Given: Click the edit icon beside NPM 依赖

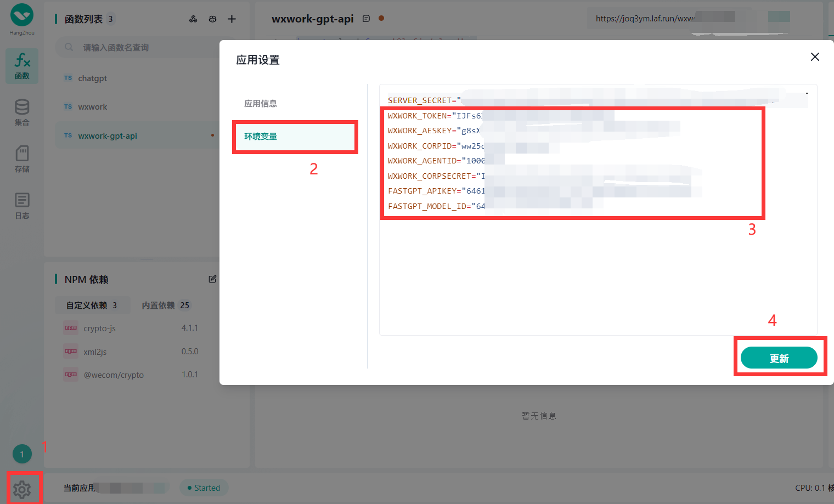Looking at the screenshot, I should tap(212, 279).
